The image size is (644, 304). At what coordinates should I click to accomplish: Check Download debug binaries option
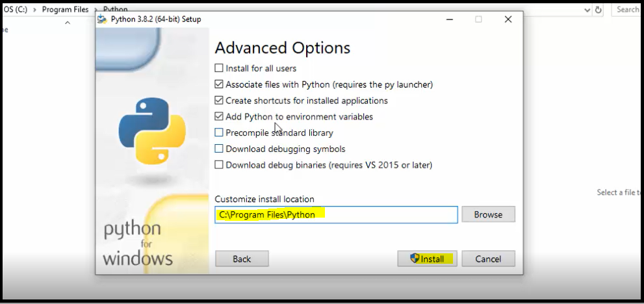click(219, 165)
